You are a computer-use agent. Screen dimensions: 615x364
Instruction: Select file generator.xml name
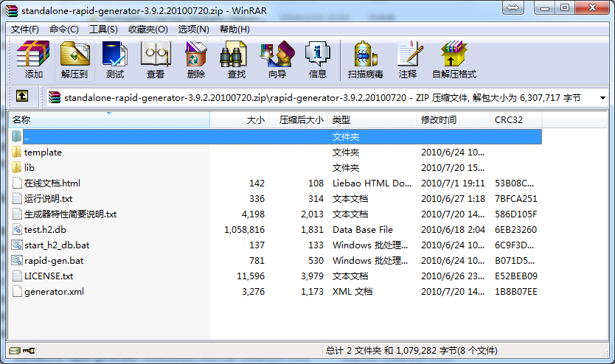(x=54, y=292)
